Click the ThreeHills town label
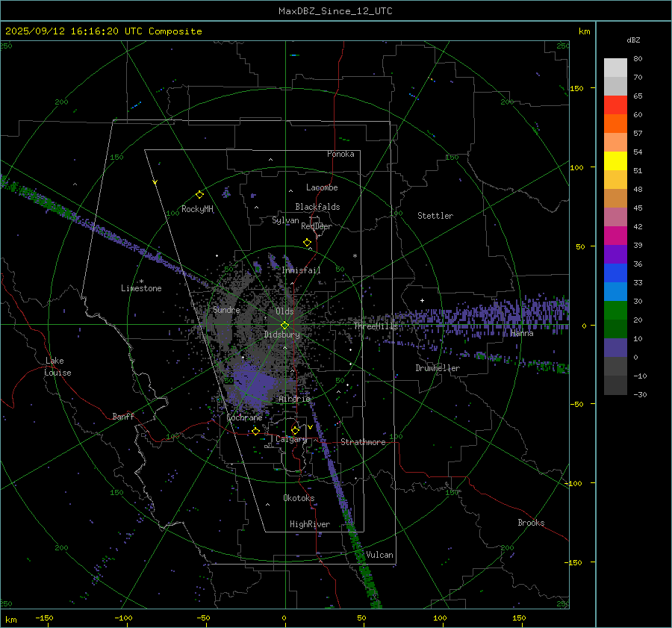The height and width of the screenshot is (628, 672). click(x=376, y=326)
